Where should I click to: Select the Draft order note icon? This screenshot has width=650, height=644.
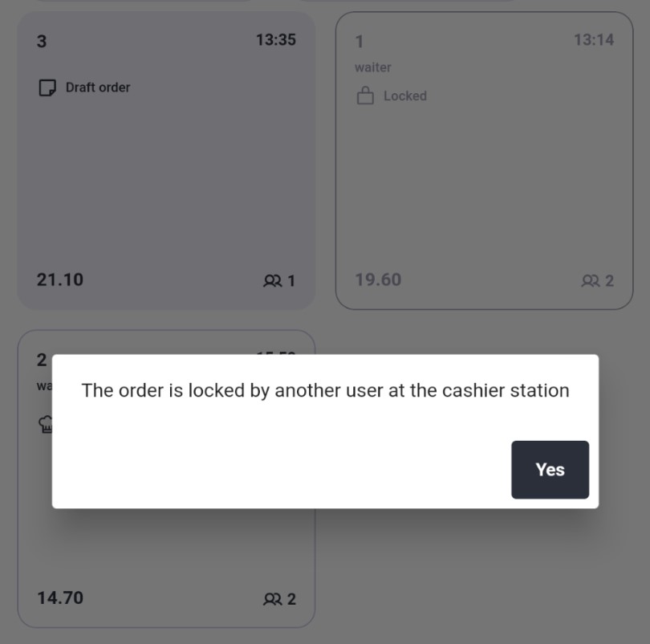click(47, 88)
